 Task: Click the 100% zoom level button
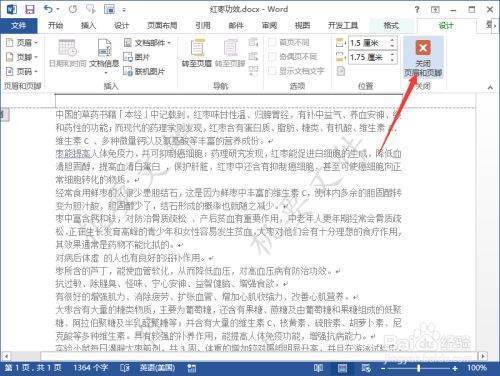[x=477, y=368]
